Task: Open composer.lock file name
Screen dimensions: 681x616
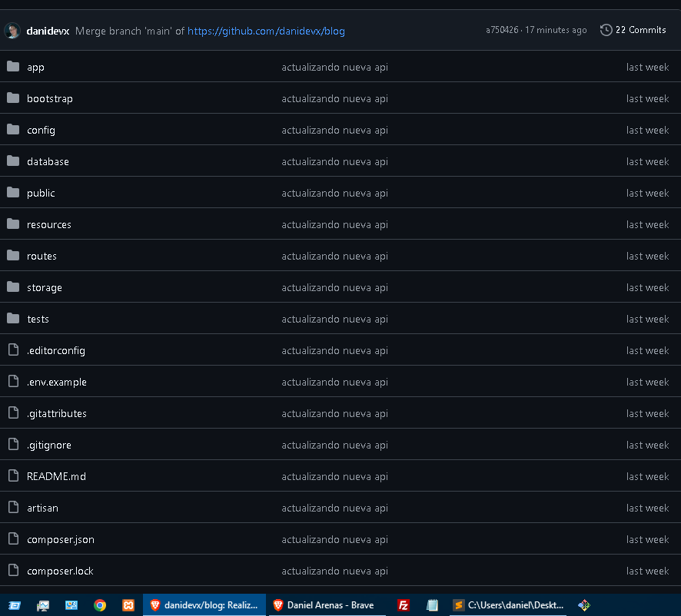Action: [x=61, y=571]
